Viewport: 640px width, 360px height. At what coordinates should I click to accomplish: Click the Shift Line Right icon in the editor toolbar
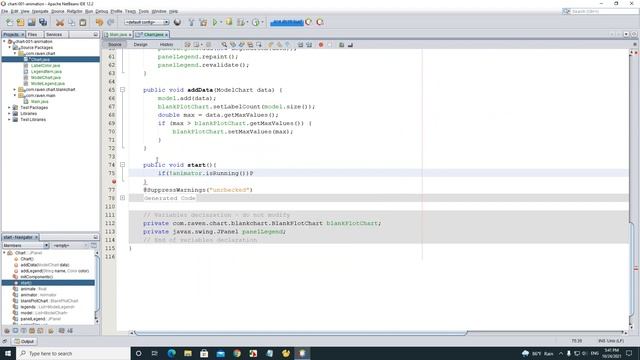coord(309,44)
